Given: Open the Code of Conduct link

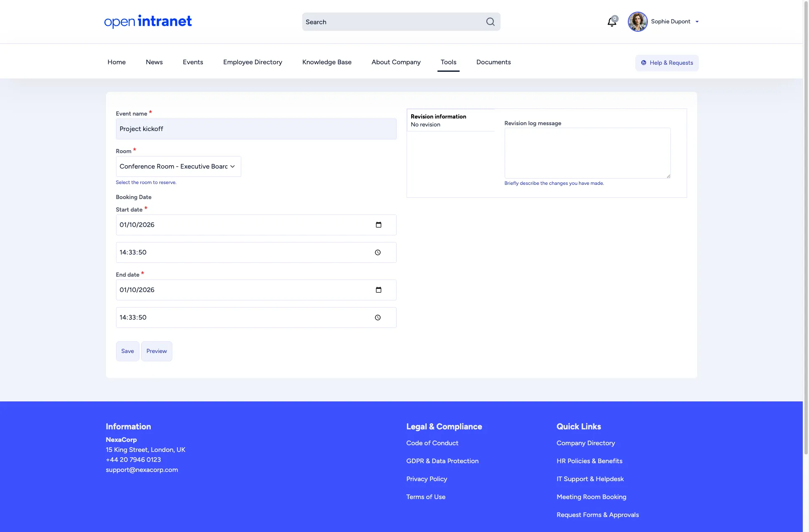Looking at the screenshot, I should point(432,443).
